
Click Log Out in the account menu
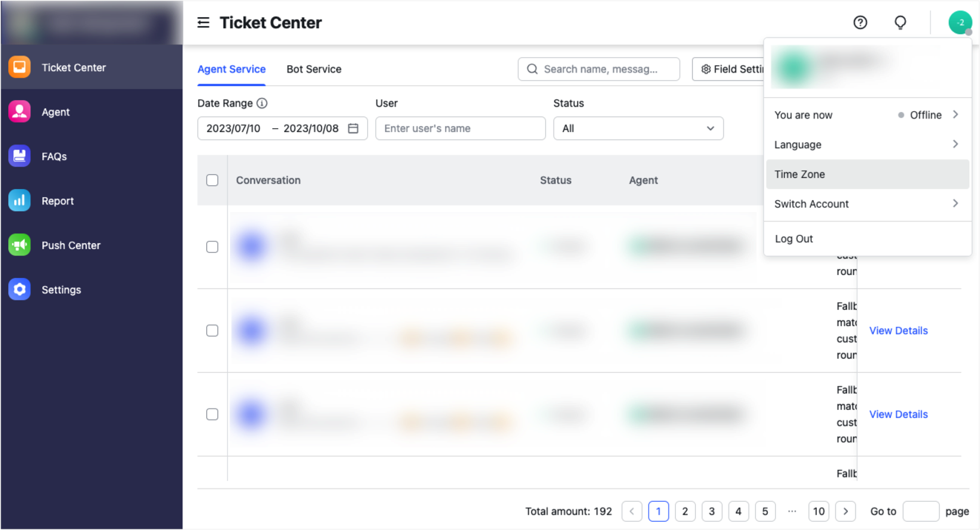794,238
